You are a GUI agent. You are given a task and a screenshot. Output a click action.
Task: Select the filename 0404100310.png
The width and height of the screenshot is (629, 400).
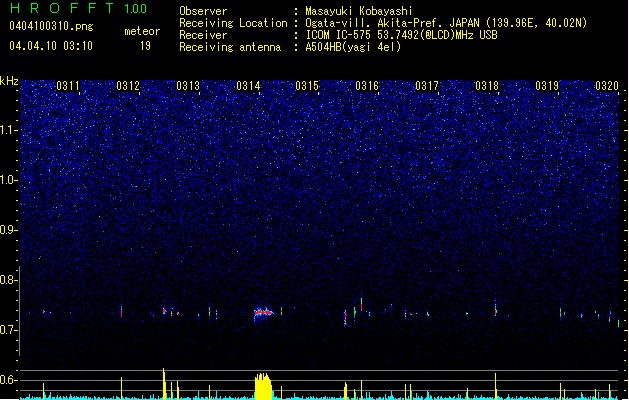[x=51, y=26]
